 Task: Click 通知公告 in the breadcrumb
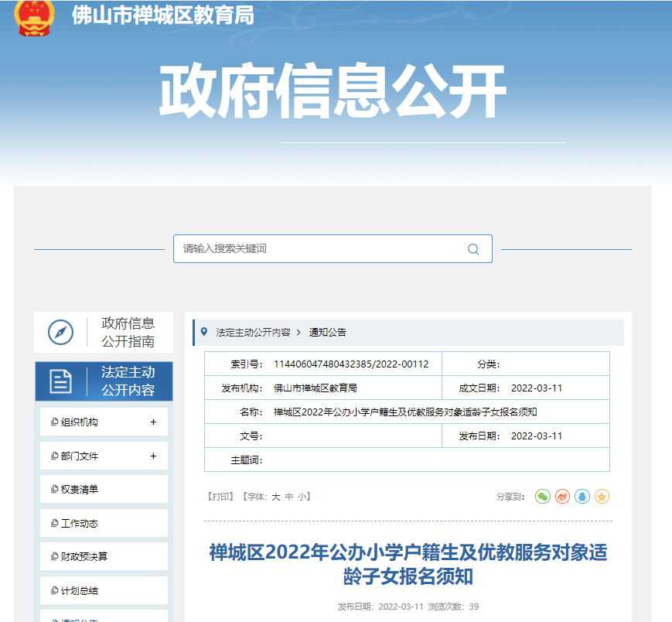click(328, 332)
